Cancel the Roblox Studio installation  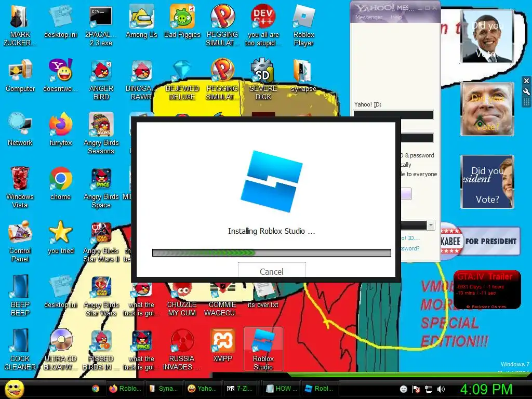(271, 270)
